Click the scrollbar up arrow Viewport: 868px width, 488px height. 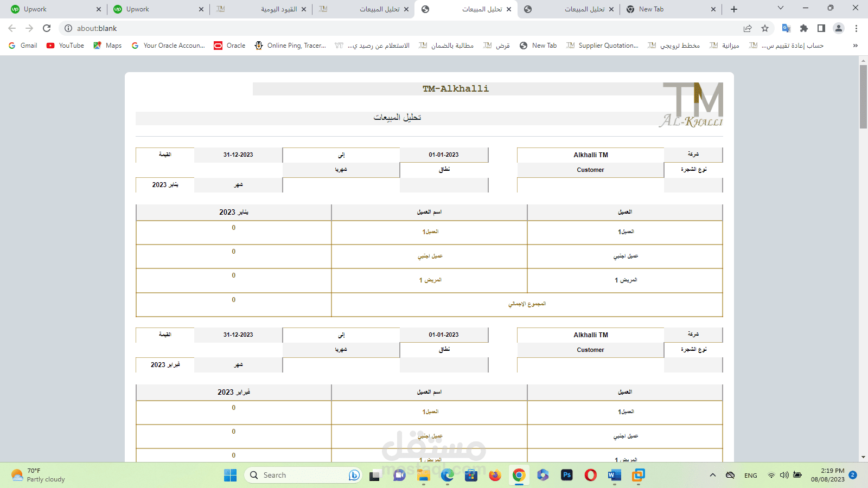pyautogui.click(x=863, y=60)
